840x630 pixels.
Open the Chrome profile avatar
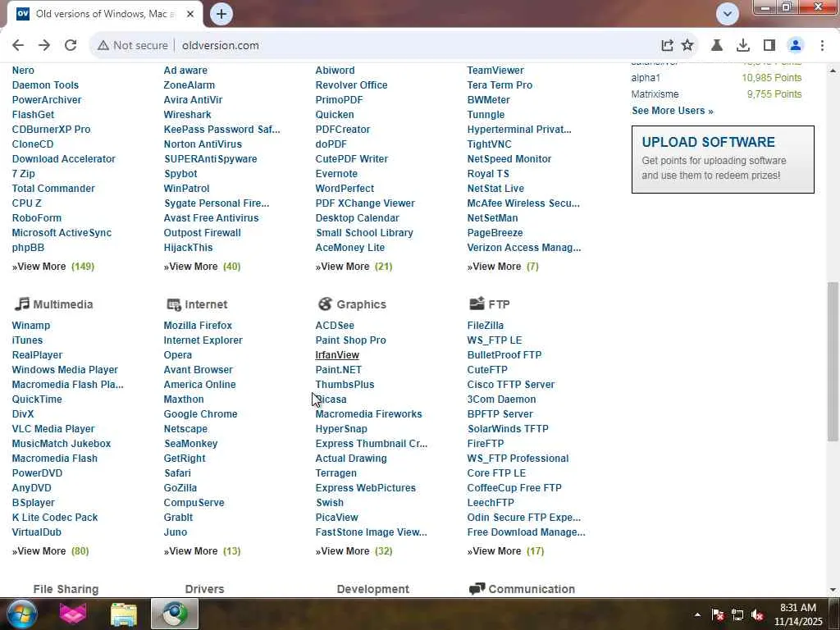click(x=796, y=46)
